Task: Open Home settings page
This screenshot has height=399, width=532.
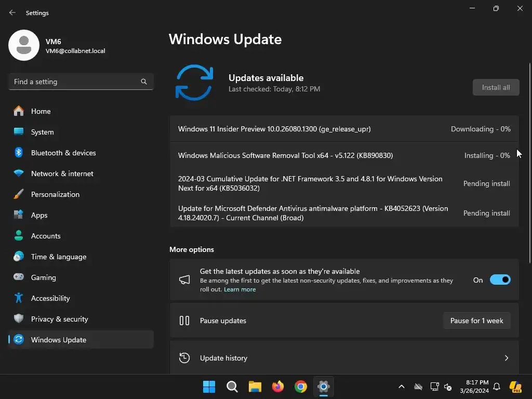Action: coord(81,111)
